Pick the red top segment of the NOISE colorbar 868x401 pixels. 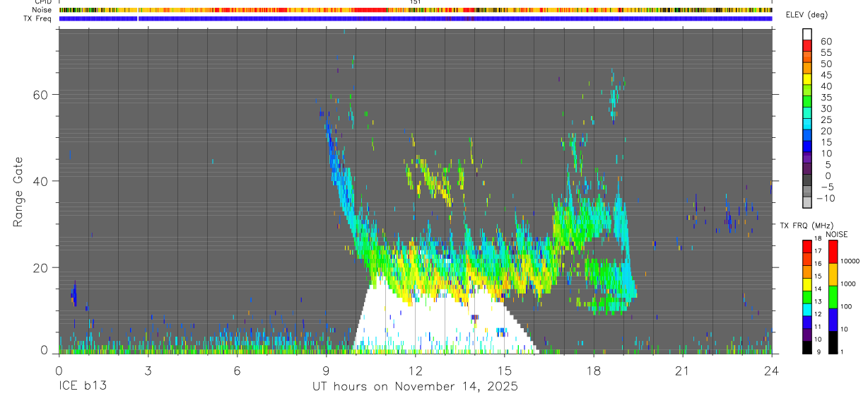coord(833,252)
